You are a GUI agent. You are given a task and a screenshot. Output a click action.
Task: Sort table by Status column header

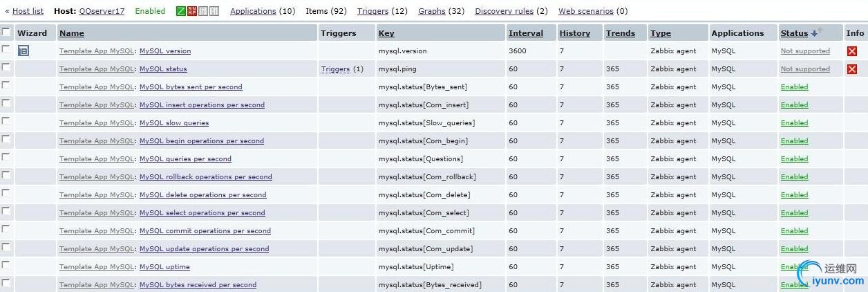[x=794, y=33]
